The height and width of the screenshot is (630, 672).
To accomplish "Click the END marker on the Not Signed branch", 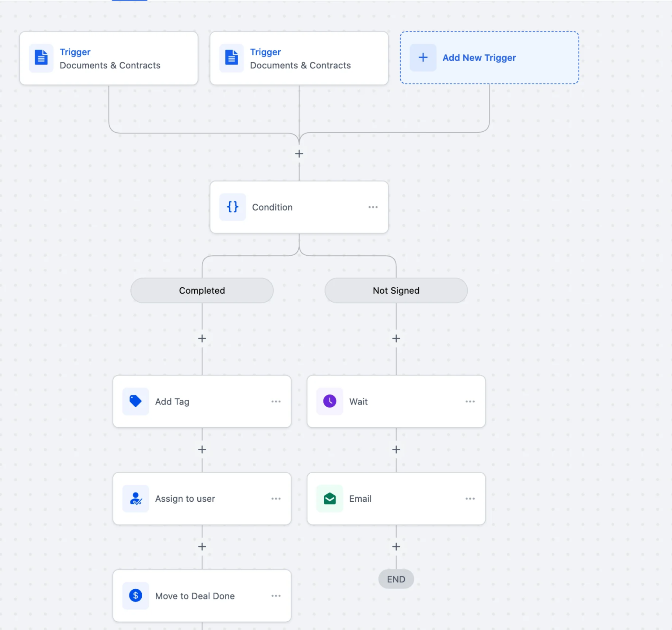I will click(396, 579).
